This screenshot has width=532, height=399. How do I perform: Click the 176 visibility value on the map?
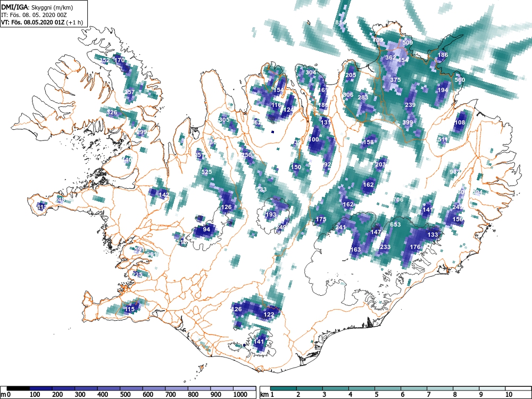(x=415, y=247)
